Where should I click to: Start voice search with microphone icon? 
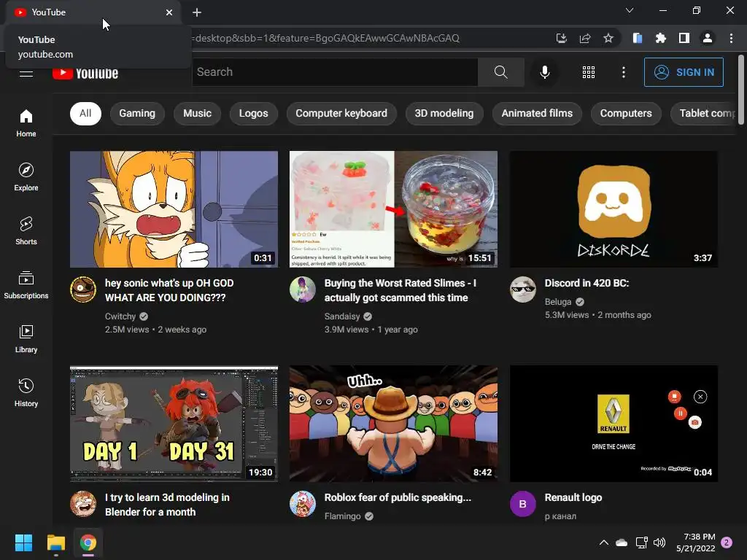point(544,72)
